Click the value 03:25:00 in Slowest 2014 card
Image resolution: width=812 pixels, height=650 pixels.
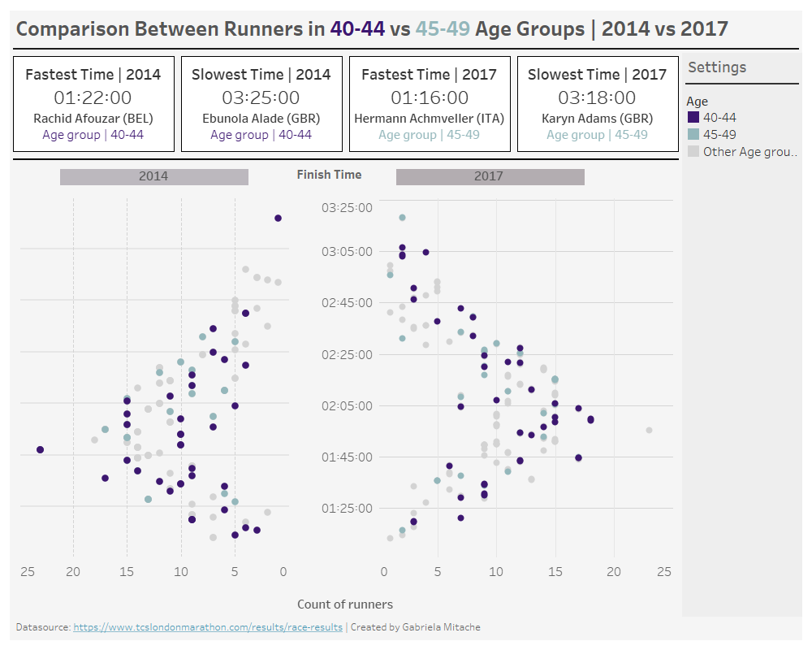click(261, 97)
